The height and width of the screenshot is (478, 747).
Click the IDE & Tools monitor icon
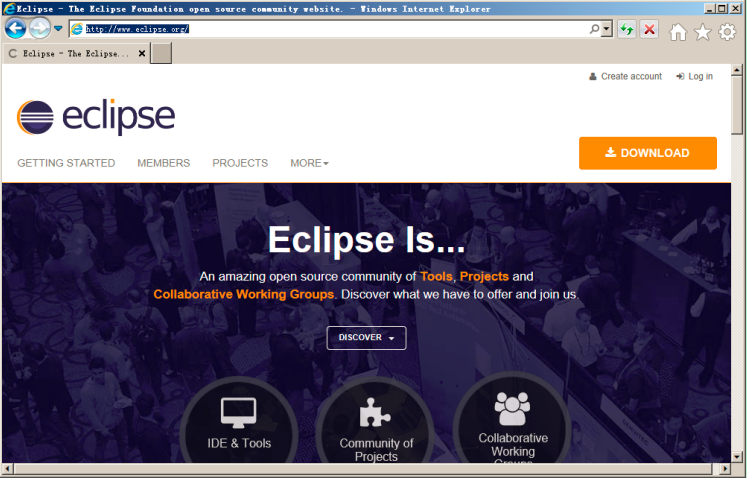239,412
